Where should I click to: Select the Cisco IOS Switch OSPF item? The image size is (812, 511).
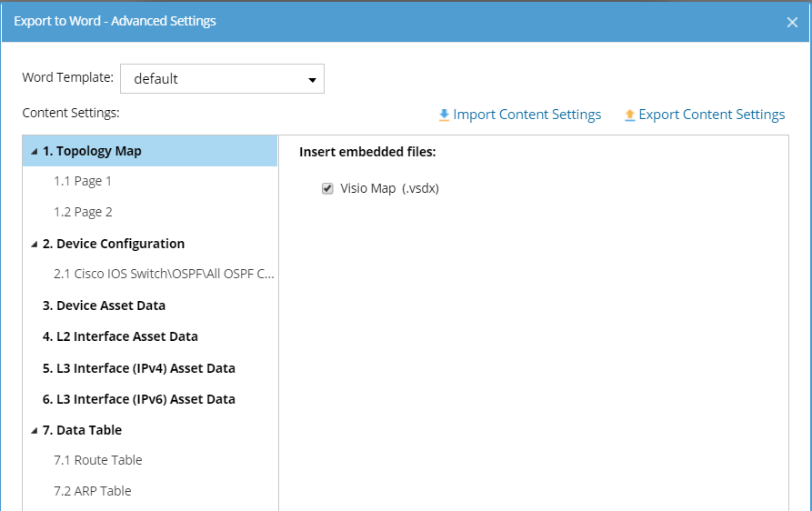click(163, 274)
